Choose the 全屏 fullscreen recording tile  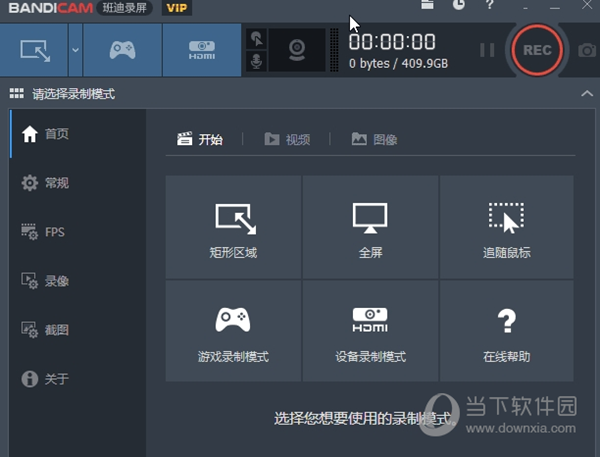[370, 228]
